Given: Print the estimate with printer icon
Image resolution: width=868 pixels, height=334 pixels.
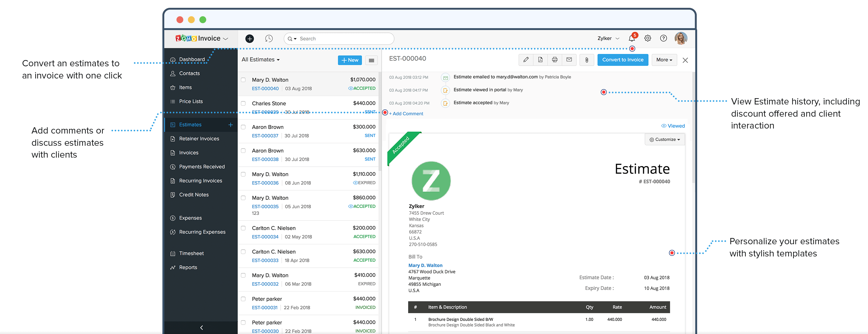Looking at the screenshot, I should tap(555, 60).
